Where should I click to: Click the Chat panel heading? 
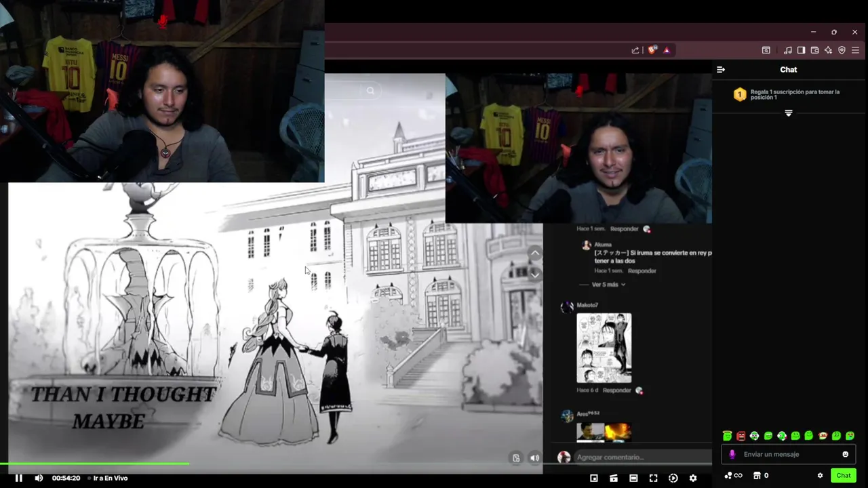pos(788,70)
